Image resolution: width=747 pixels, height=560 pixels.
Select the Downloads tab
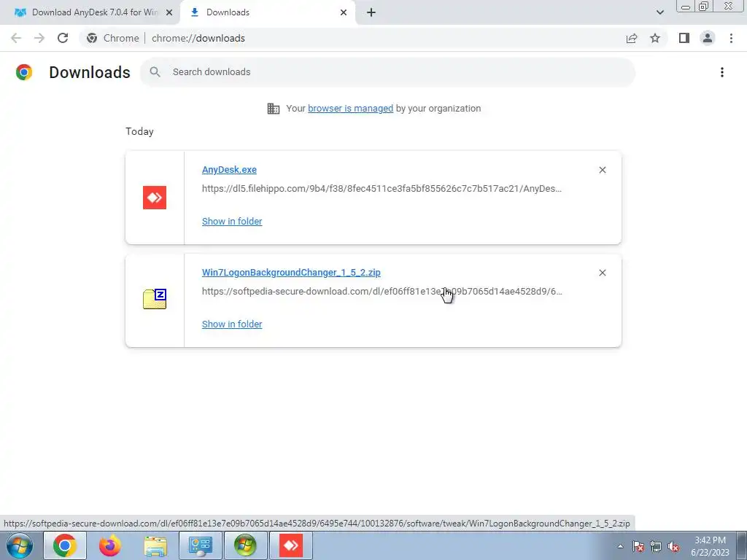(268, 12)
